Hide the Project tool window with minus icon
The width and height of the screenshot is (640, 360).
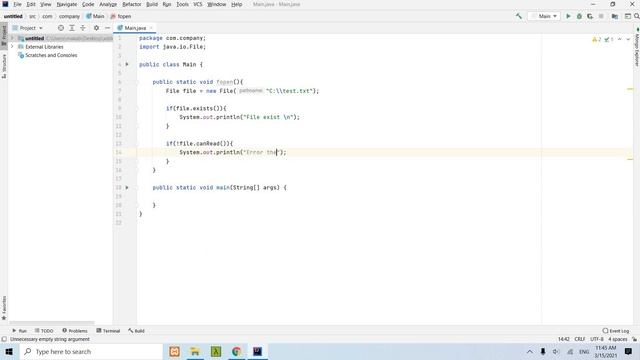click(x=107, y=28)
